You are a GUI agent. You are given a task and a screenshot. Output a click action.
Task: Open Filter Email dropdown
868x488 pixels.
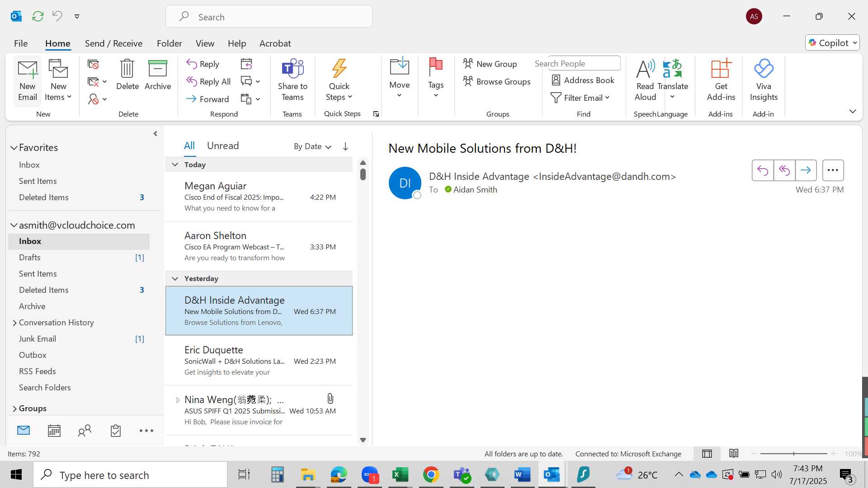click(580, 98)
